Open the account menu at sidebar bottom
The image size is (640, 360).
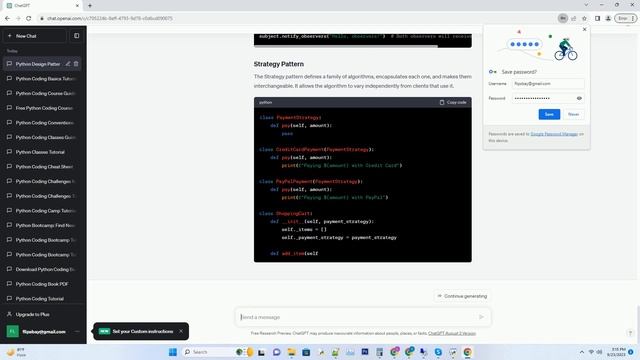point(42,331)
